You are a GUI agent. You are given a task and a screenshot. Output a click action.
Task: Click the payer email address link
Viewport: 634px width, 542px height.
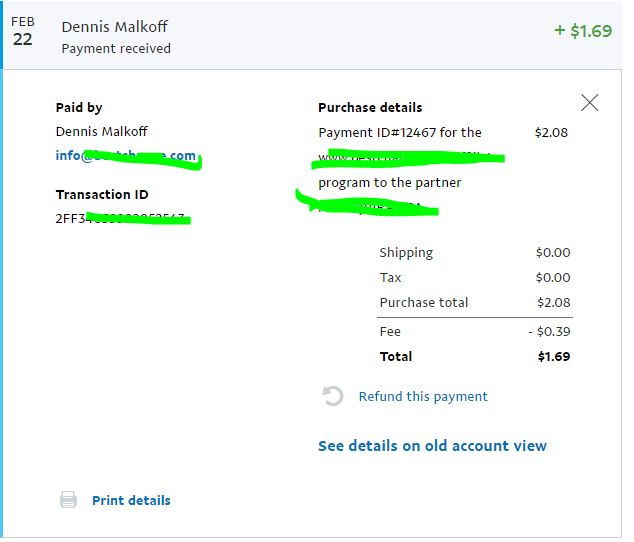(126, 156)
